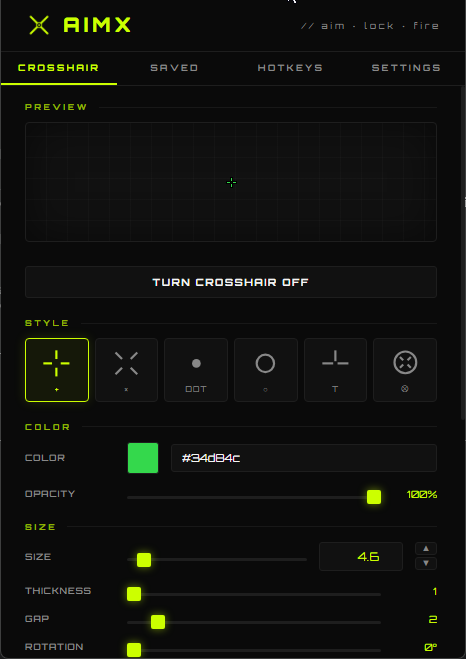Open the Crosshair tab
This screenshot has height=659, width=466.
59,68
